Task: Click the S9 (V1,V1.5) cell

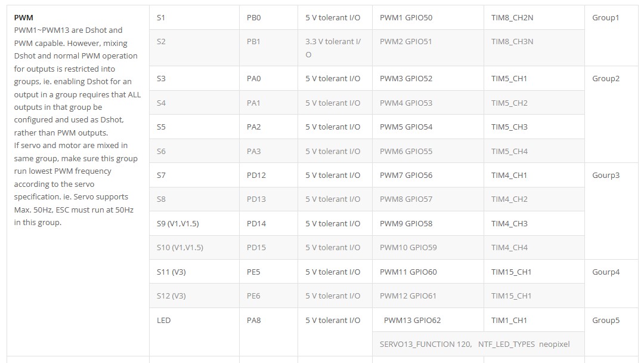Action: click(x=194, y=224)
